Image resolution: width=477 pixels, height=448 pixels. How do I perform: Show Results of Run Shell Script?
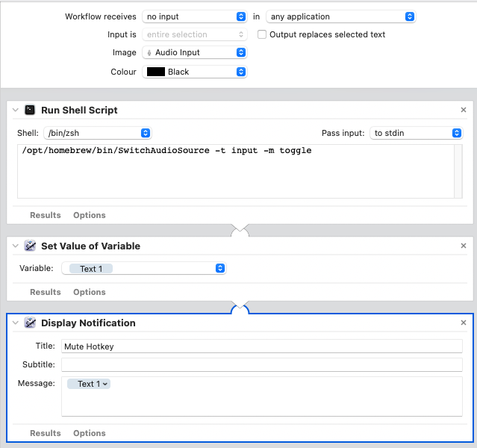tap(45, 215)
